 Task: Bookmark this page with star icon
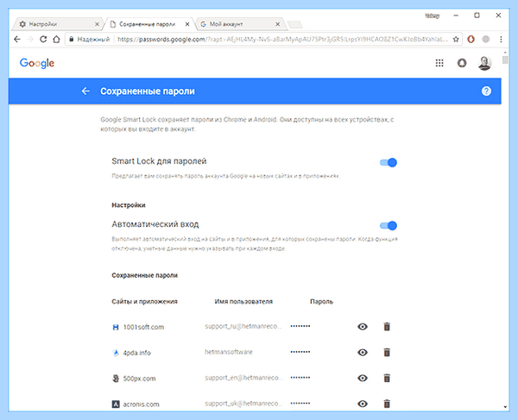coord(456,40)
